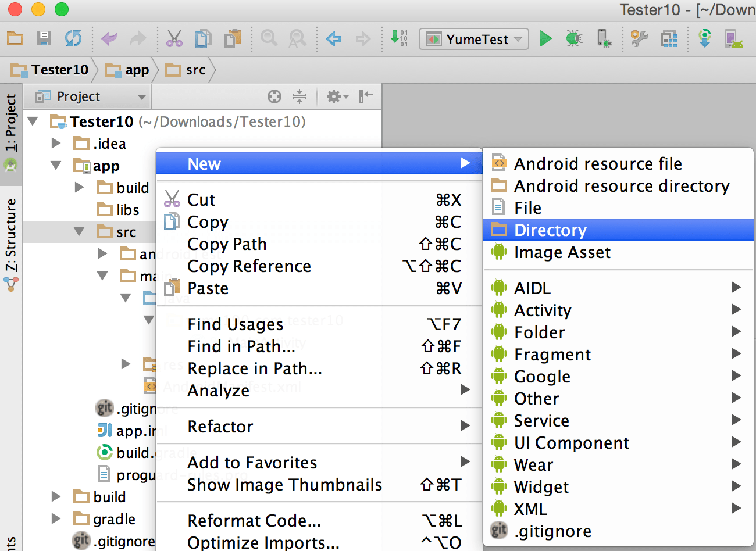
Task: Click the Make Project build icon
Action: point(399,38)
